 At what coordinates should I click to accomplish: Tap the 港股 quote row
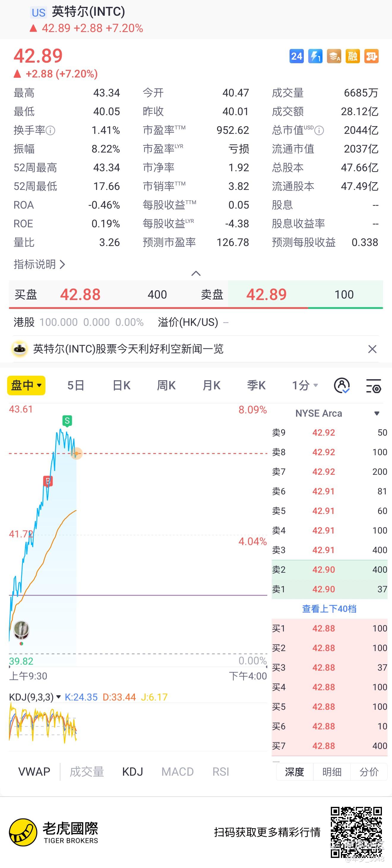click(x=78, y=323)
